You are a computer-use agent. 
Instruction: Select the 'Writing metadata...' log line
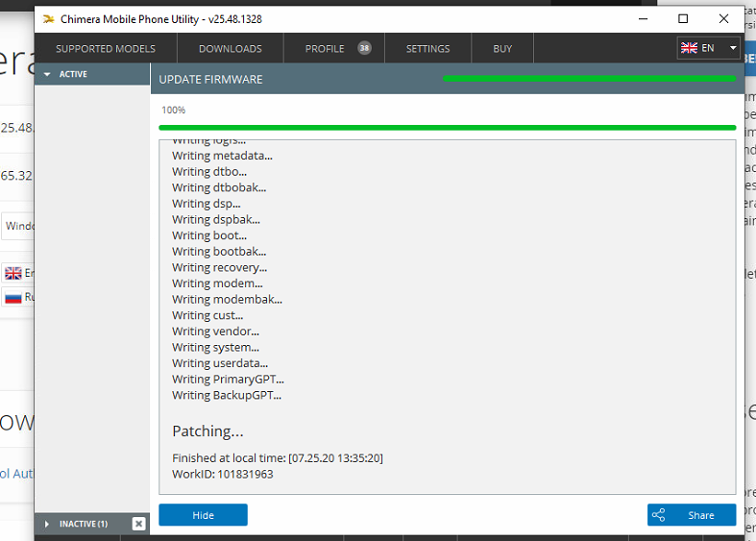[222, 156]
